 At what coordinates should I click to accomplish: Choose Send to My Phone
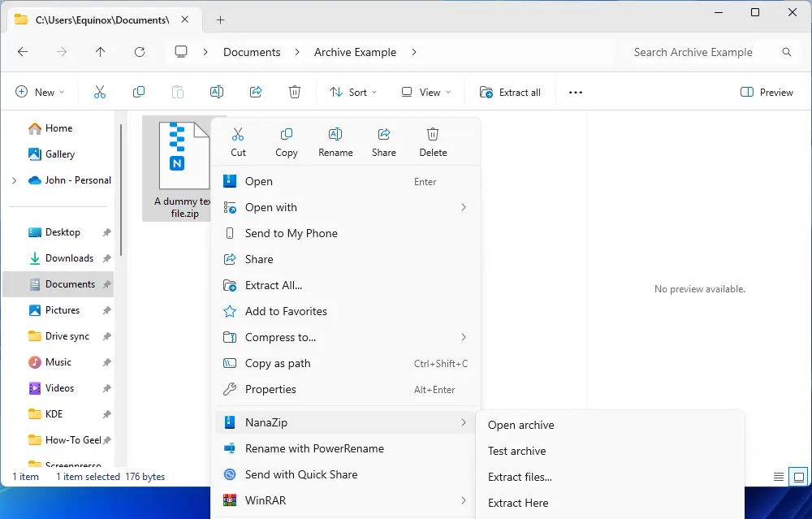point(345,233)
